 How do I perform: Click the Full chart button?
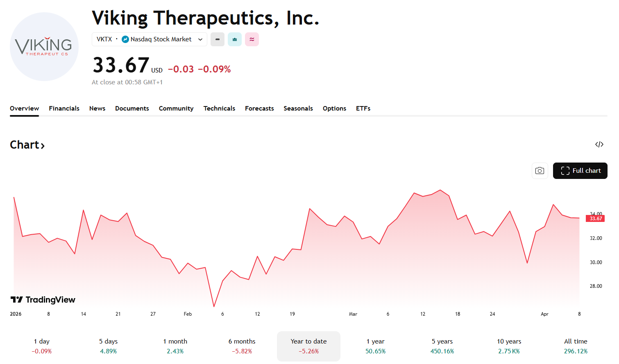click(580, 171)
